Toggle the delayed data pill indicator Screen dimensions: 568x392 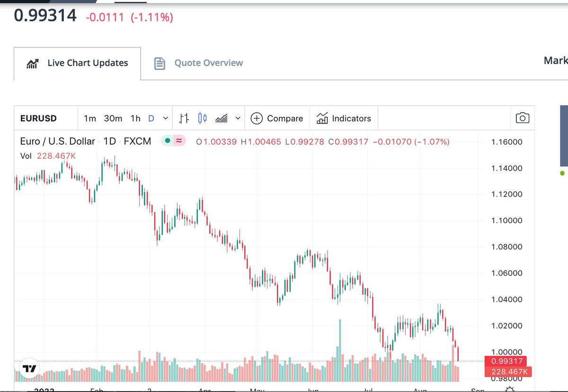tap(179, 140)
